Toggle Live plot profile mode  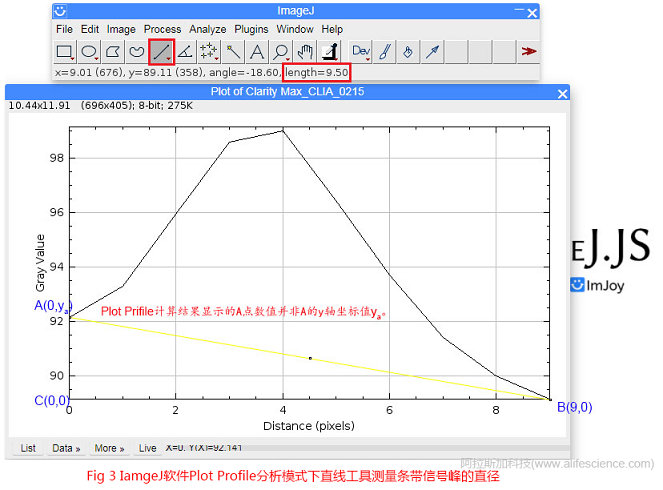pyautogui.click(x=147, y=449)
